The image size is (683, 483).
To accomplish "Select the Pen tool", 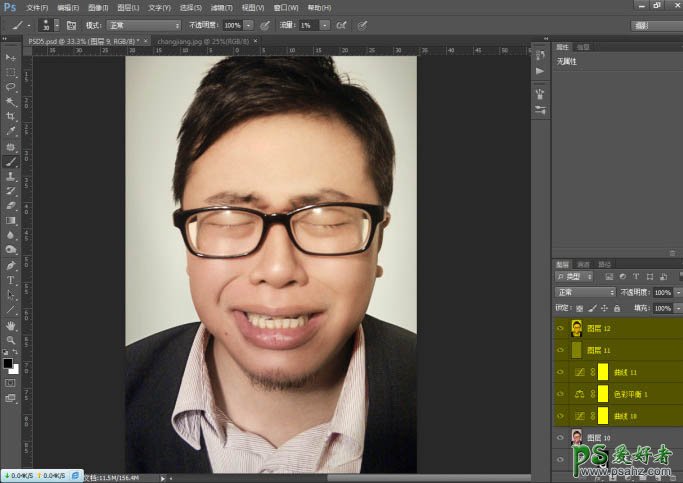I will [x=11, y=265].
